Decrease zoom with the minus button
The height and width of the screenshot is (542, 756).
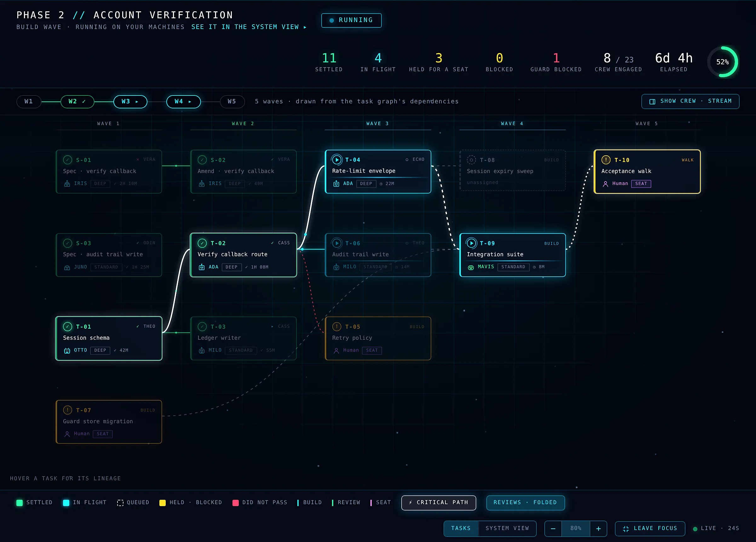point(553,529)
